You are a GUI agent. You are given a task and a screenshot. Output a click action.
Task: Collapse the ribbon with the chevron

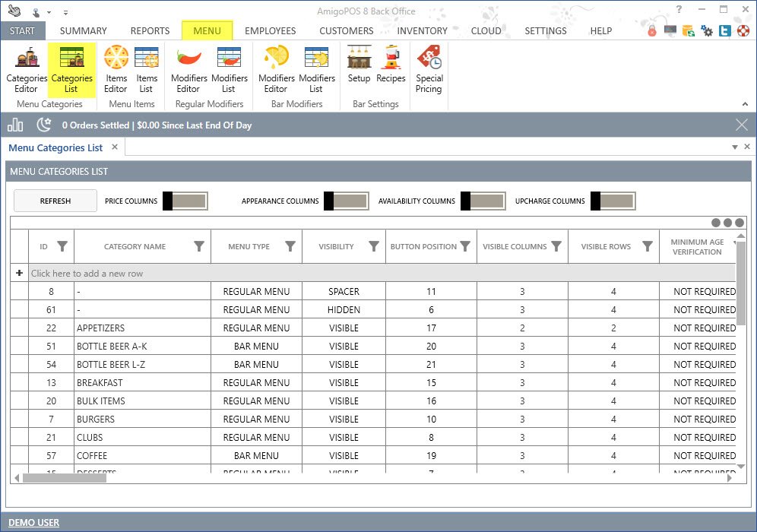point(744,104)
